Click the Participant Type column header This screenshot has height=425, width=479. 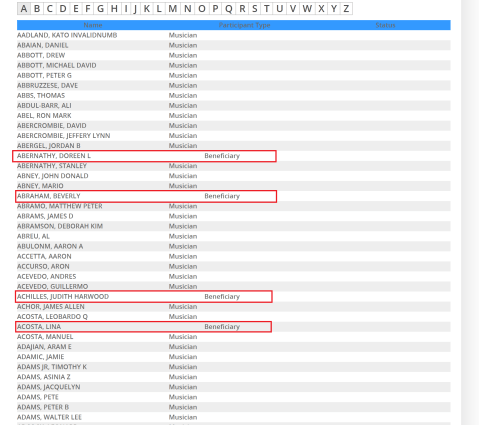click(x=244, y=25)
